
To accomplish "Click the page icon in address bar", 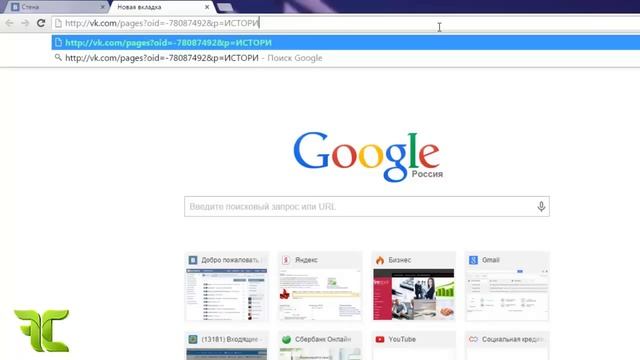I will (58, 23).
